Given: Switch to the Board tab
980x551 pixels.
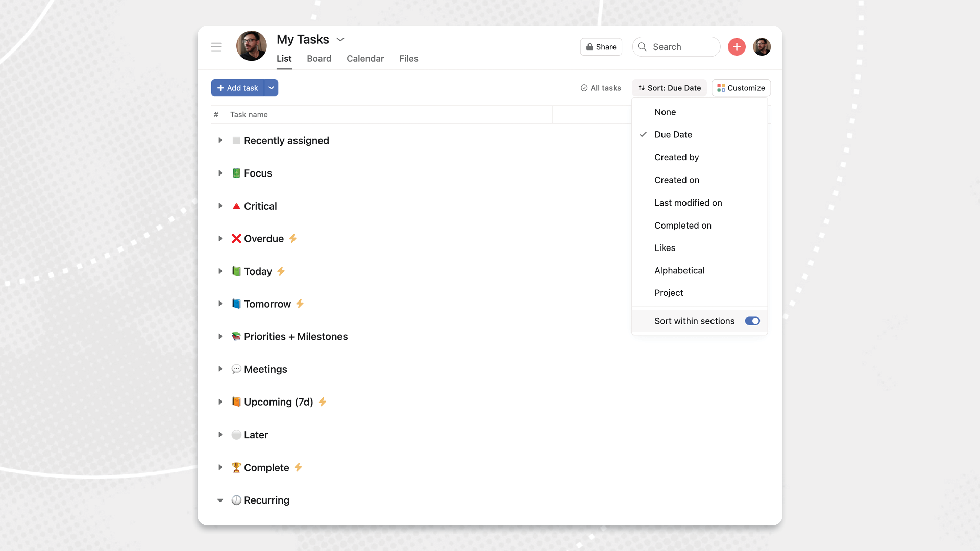Looking at the screenshot, I should coord(319,59).
